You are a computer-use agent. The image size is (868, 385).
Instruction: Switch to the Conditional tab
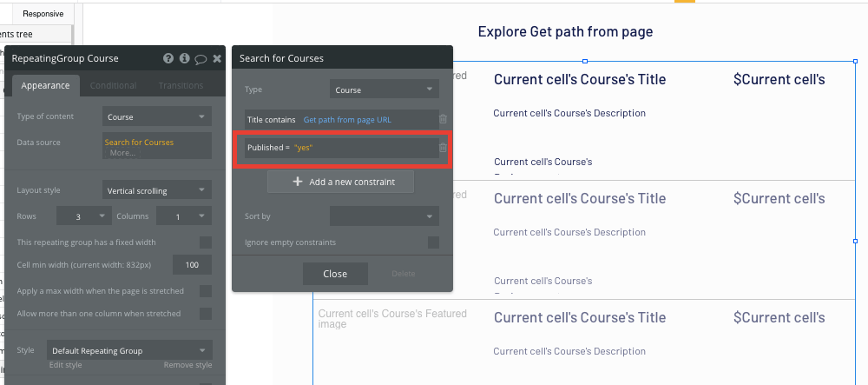point(113,85)
